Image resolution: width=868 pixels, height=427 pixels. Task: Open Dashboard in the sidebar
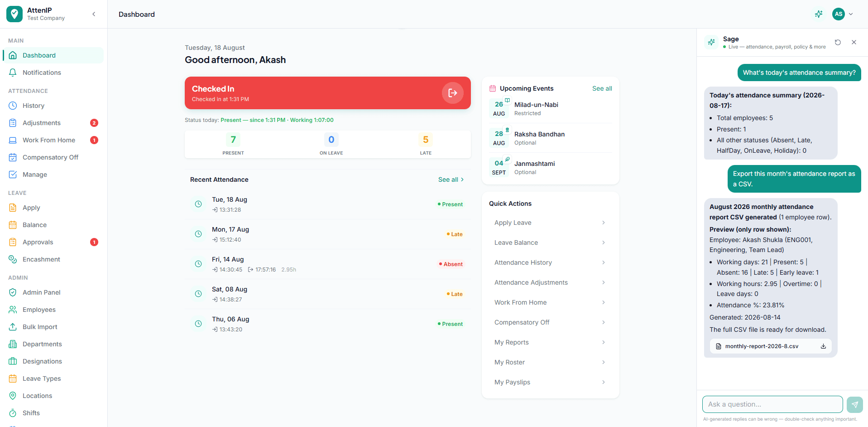(x=53, y=55)
